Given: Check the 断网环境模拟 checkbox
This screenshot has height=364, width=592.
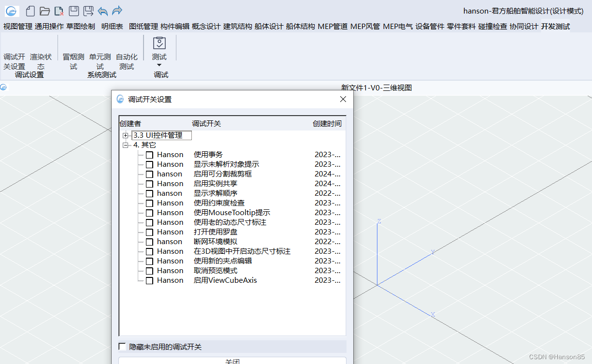Looking at the screenshot, I should pyautogui.click(x=150, y=242).
